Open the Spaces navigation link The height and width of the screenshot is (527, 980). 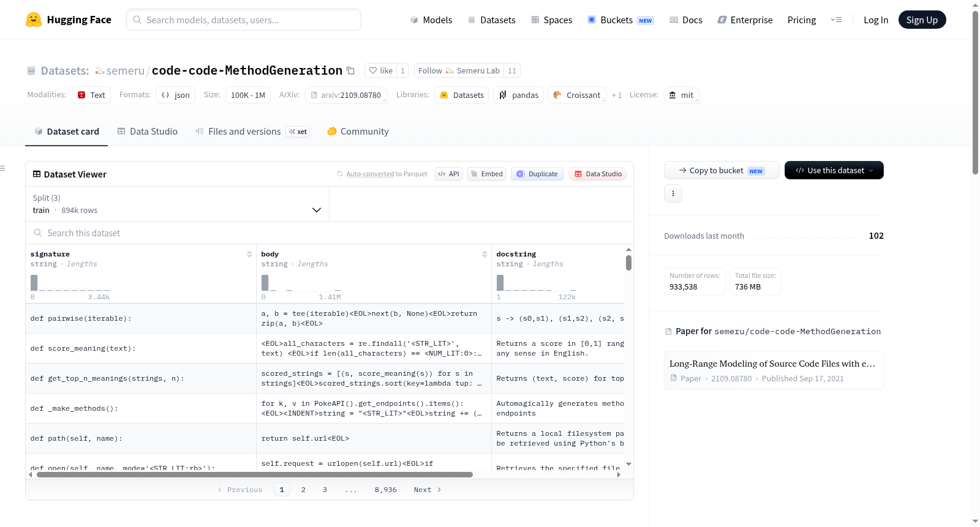click(552, 20)
